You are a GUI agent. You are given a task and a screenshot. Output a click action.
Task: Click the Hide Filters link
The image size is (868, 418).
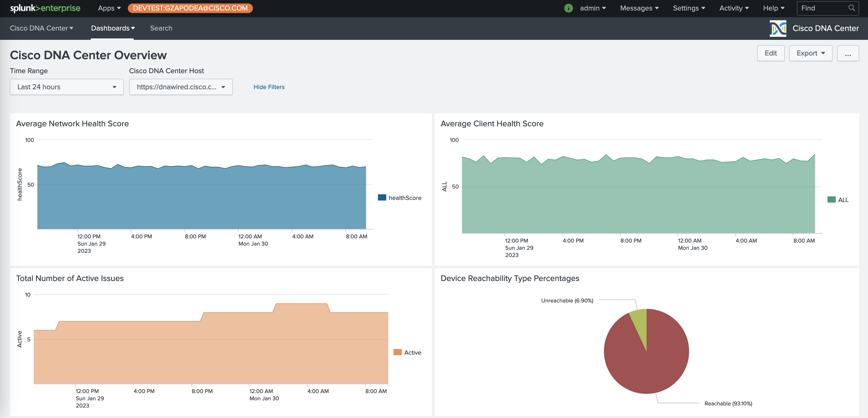pos(269,87)
